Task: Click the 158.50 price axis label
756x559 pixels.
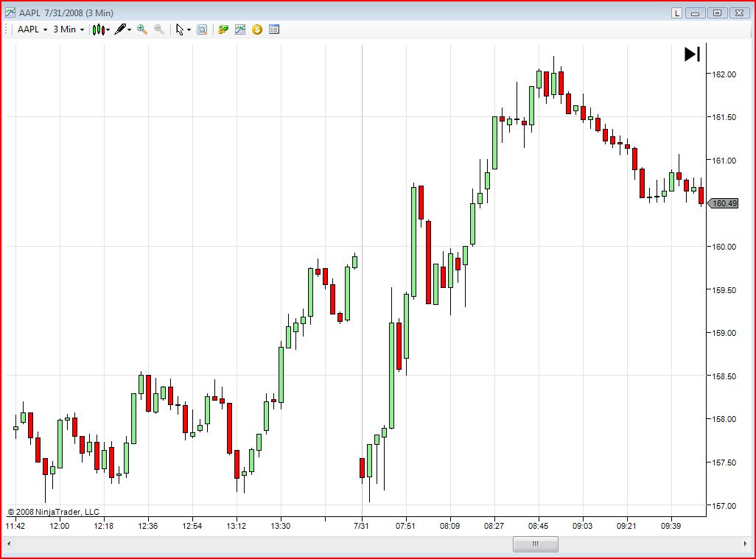Action: (x=724, y=376)
